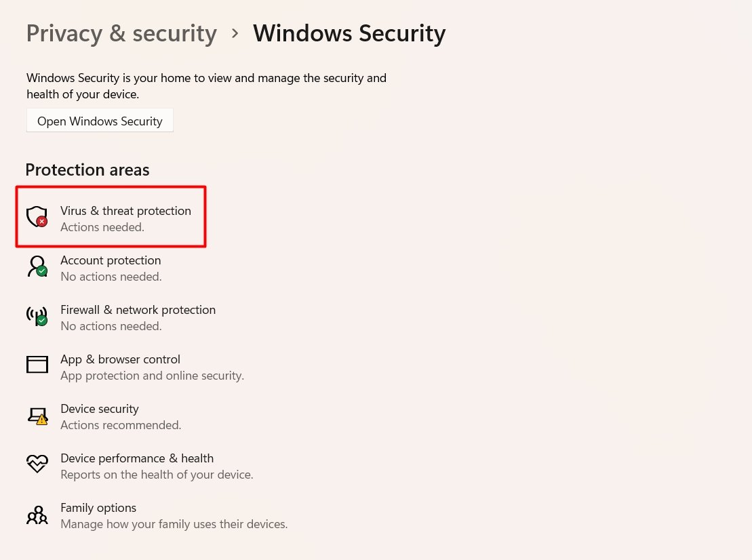Click the breadcrumb chevron separator
The image size is (752, 560).
(x=235, y=34)
